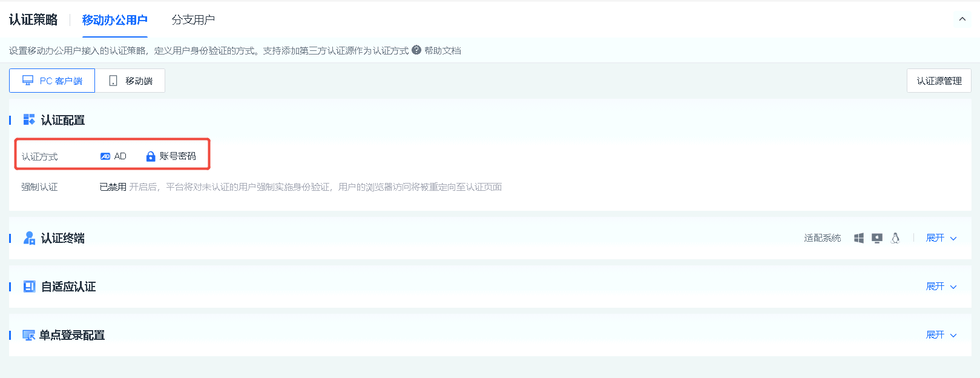Select the 移动端 tab
Viewport: 980px width, 378px height.
click(x=130, y=81)
